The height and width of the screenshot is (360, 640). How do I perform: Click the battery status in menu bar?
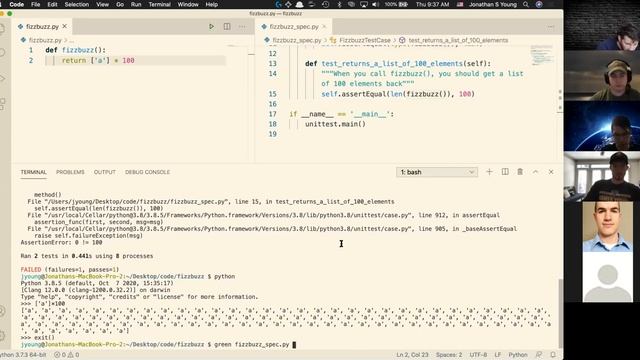point(396,4)
